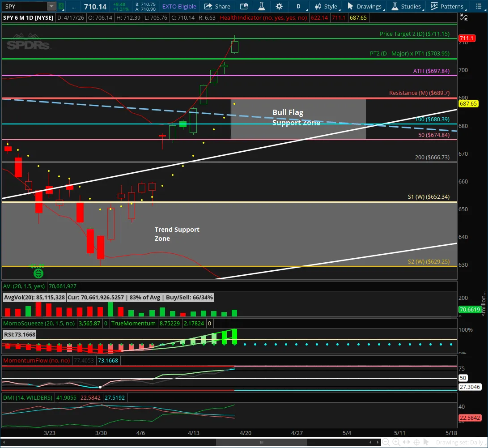Viewport: 488px width, 448px height.
Task: Click the green dollar dividend marker
Action: (x=38, y=273)
